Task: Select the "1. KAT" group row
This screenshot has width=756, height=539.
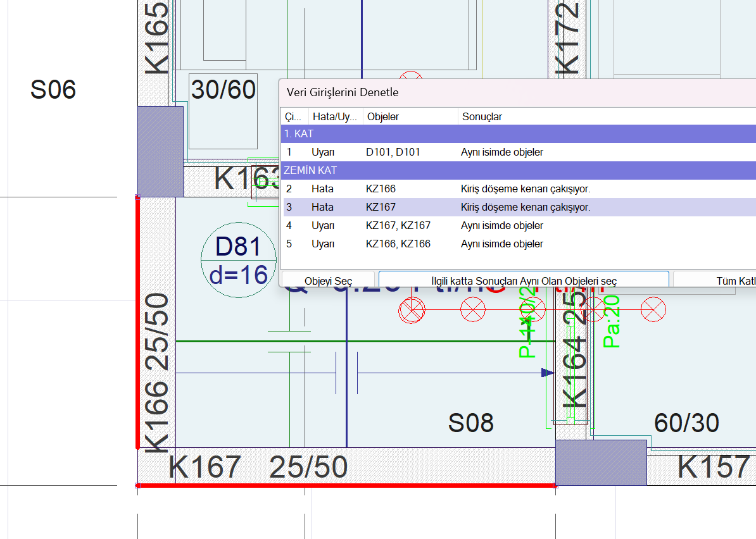Action: pos(519,134)
